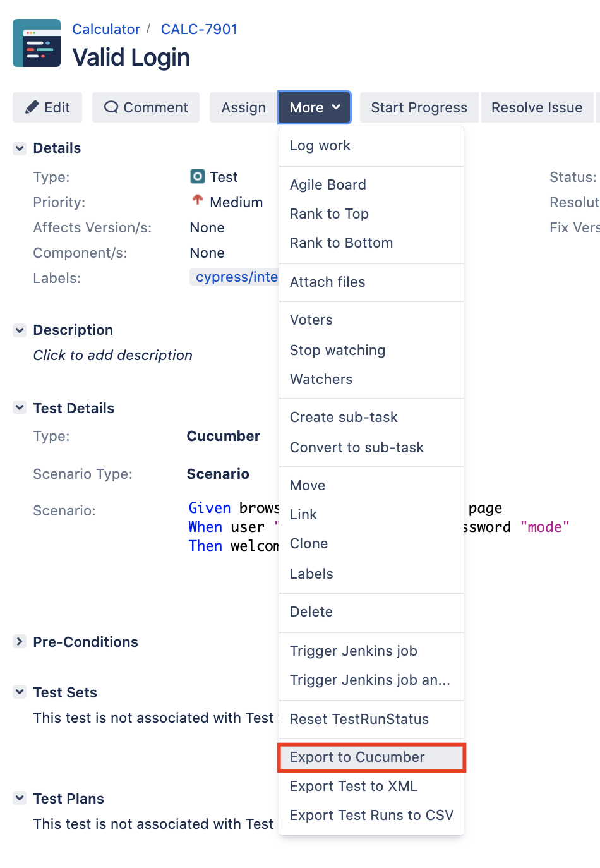
Task: Click the Edit button with pencil icon
Action: [47, 107]
